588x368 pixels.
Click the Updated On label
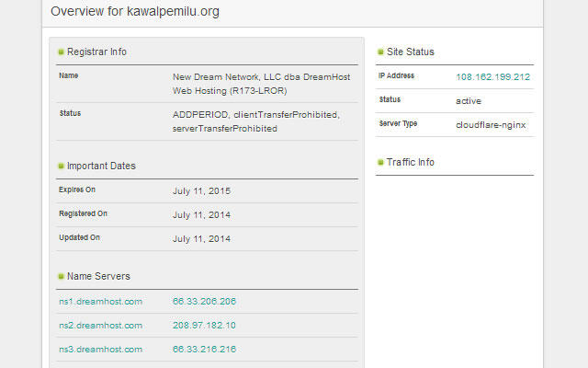(x=79, y=237)
